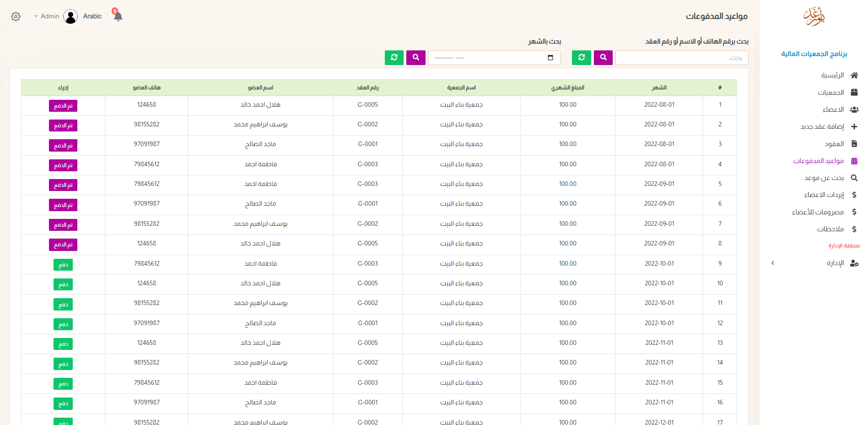Select إضافة عقد جديد in sidebar
This screenshot has width=868, height=425.
[822, 126]
